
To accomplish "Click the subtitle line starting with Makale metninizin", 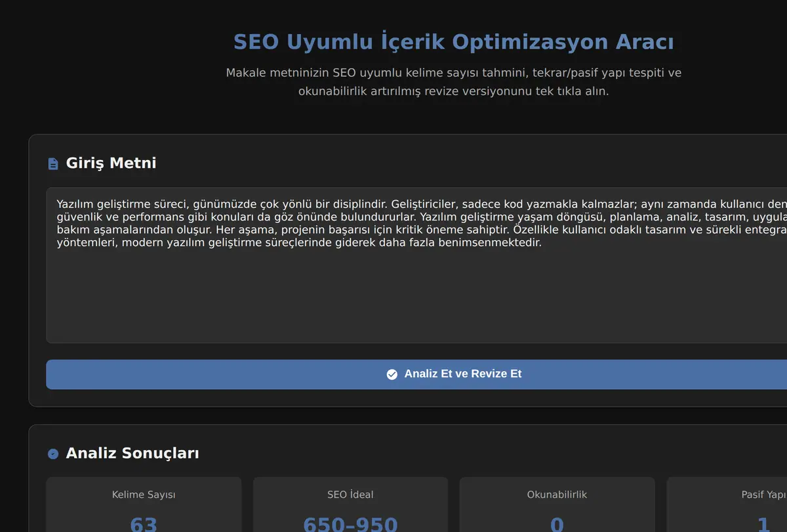I will point(454,73).
